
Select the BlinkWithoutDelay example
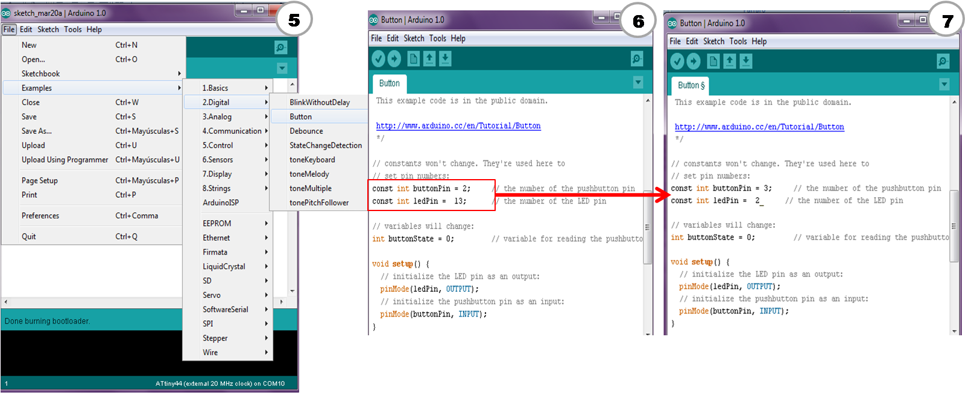click(319, 103)
